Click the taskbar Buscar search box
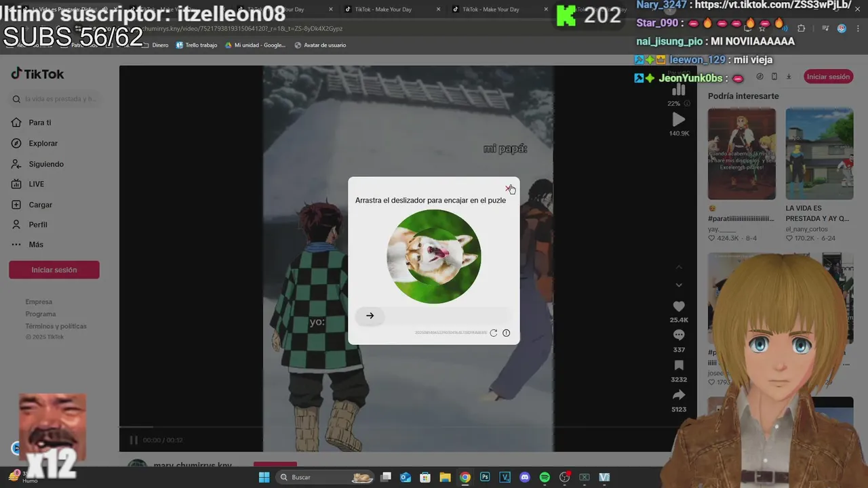The image size is (868, 488). coord(325,477)
